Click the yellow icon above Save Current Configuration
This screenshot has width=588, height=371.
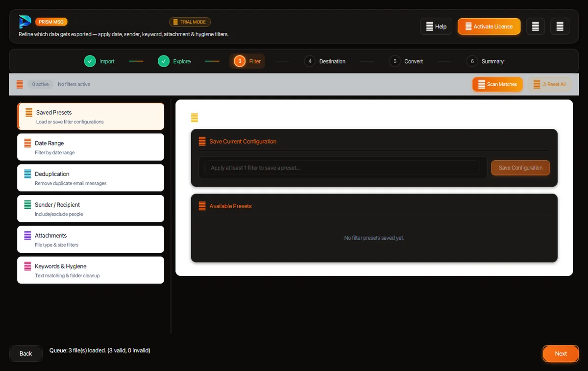point(195,118)
